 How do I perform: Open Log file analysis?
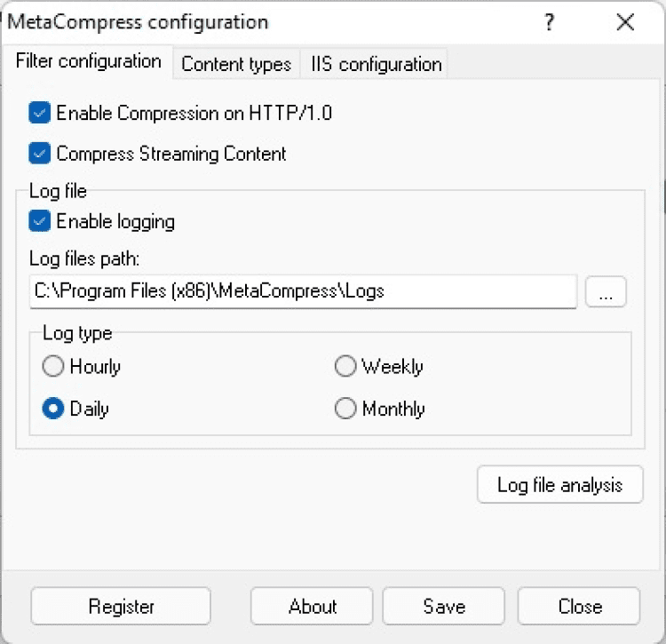click(559, 485)
